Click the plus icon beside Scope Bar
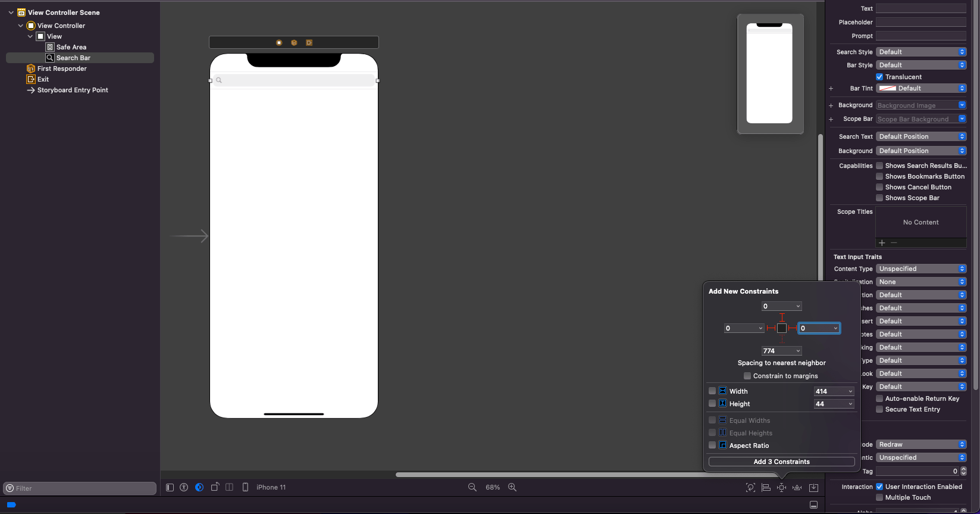Screen dimensions: 980x514 point(831,119)
